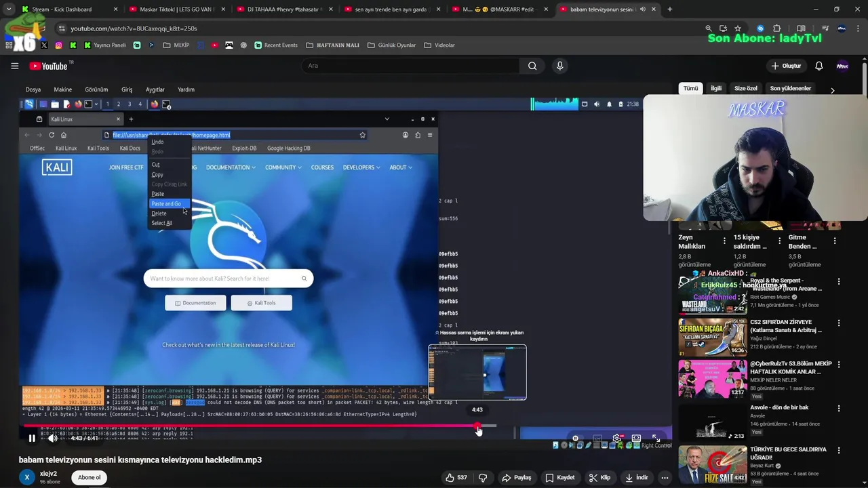
Task: Select the İlgili filter chip
Action: pyautogui.click(x=716, y=89)
